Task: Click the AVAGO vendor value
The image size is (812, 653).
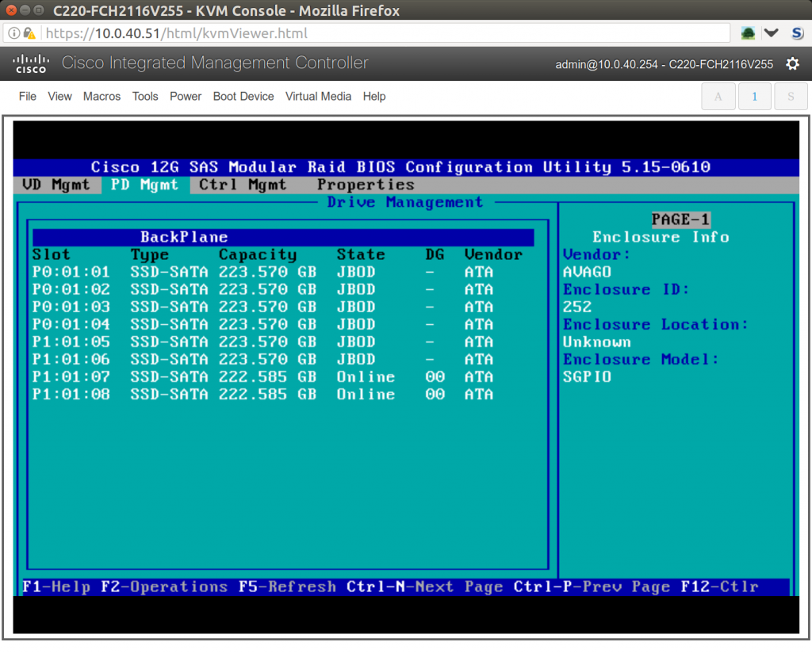Action: tap(587, 272)
